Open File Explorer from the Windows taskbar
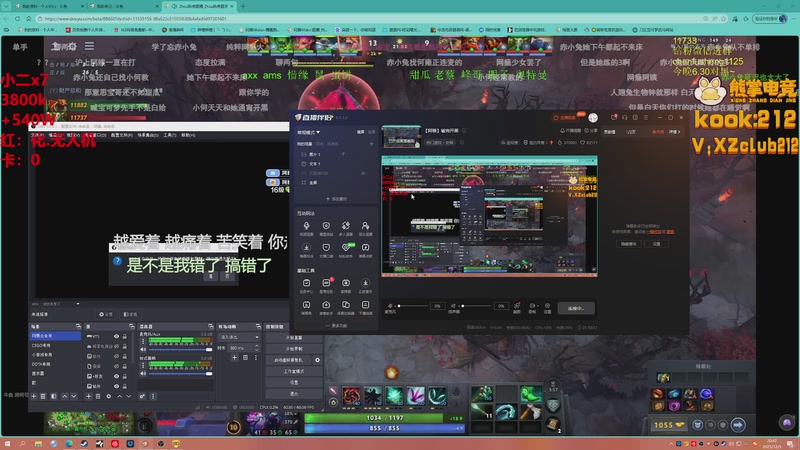 pyautogui.click(x=38, y=444)
